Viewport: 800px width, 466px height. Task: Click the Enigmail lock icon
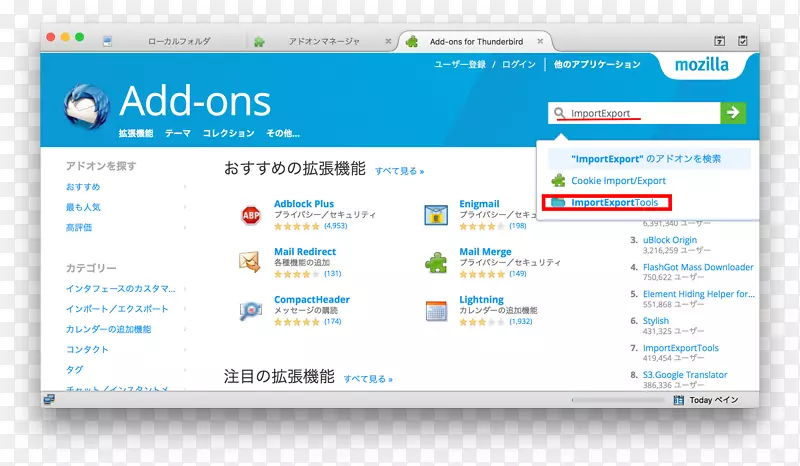pyautogui.click(x=436, y=215)
